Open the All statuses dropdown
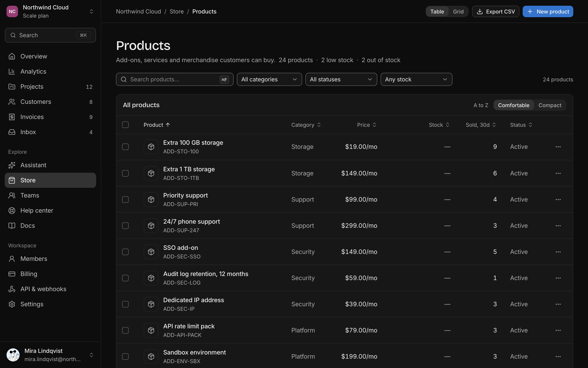 tap(341, 79)
